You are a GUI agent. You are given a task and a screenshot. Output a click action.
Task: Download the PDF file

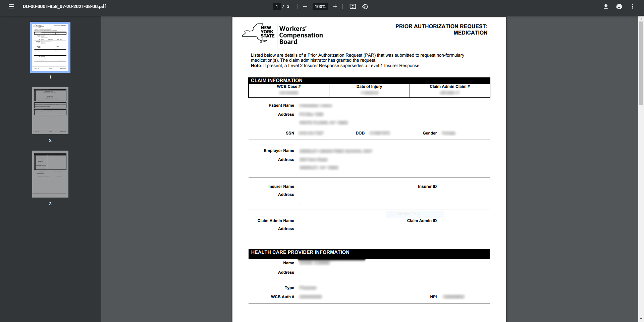click(605, 6)
